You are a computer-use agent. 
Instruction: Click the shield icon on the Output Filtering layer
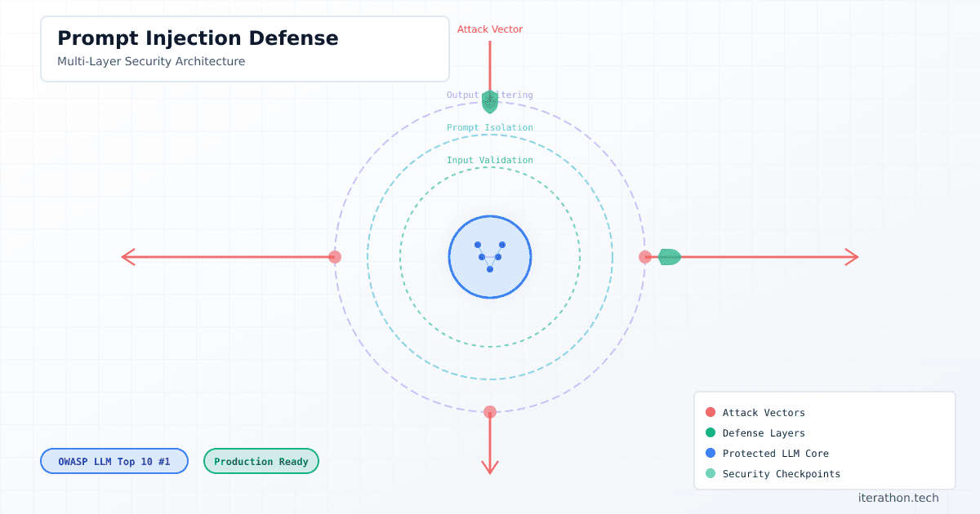point(489,100)
